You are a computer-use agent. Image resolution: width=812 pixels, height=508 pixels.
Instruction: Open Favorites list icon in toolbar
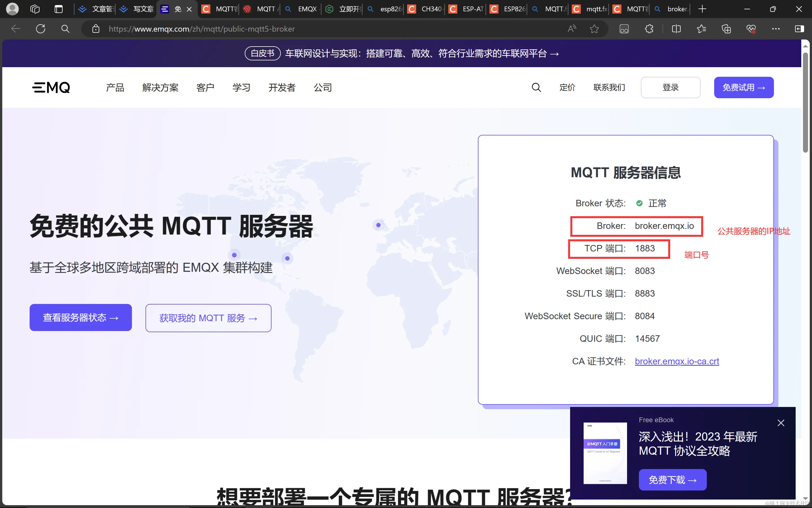coord(701,29)
